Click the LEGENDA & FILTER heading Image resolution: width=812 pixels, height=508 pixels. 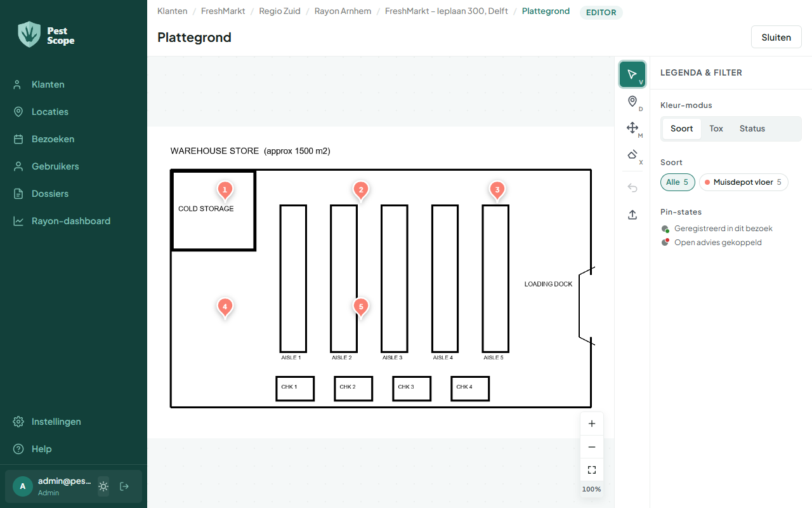click(x=701, y=72)
